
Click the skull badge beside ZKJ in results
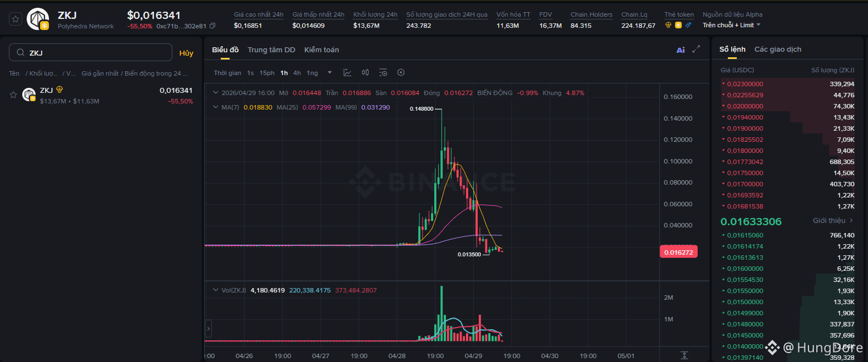click(59, 90)
